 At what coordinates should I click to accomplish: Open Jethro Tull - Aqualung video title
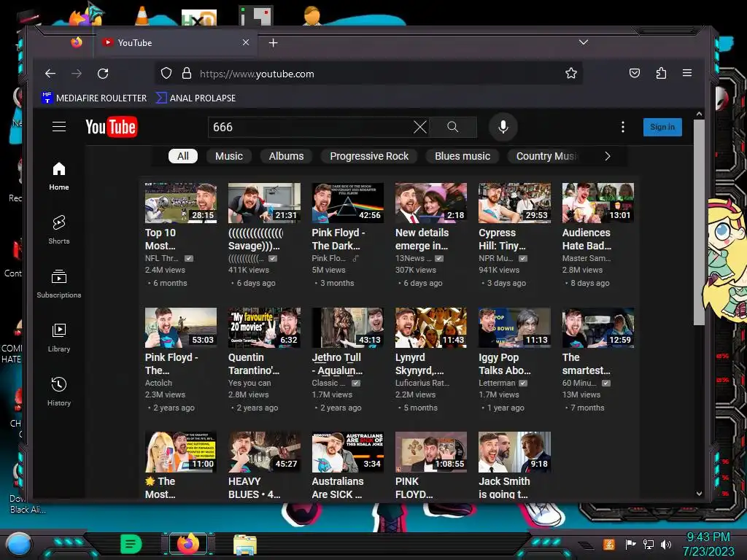[x=337, y=364]
